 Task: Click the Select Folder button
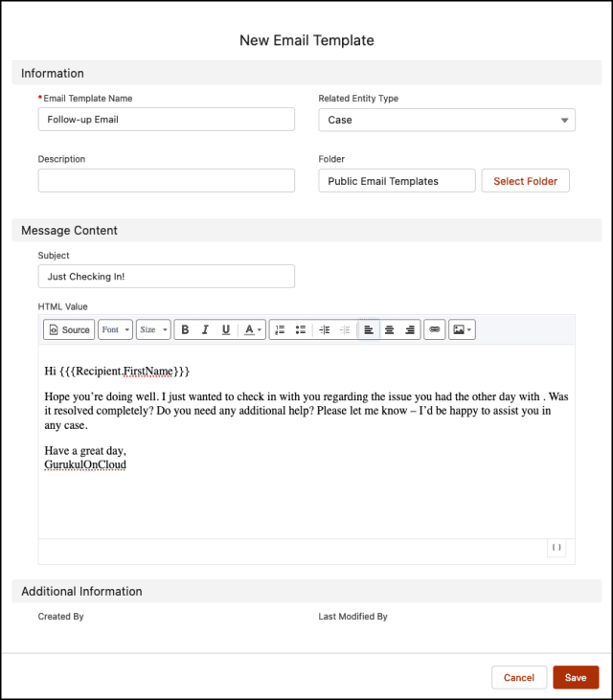click(526, 181)
